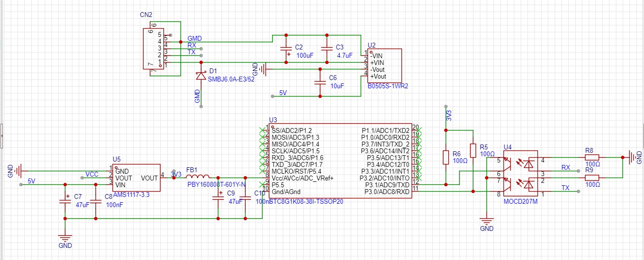Click the CN2 designator label
This screenshot has height=260, width=644.
145,16
